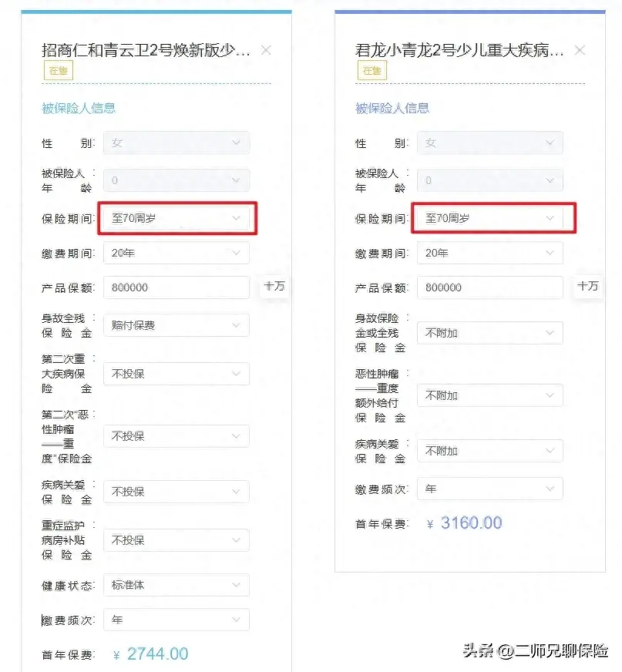Open the 疾病关爱保险金 dropdown on the right card
Image resolution: width=622 pixels, height=672 pixels.
click(490, 450)
